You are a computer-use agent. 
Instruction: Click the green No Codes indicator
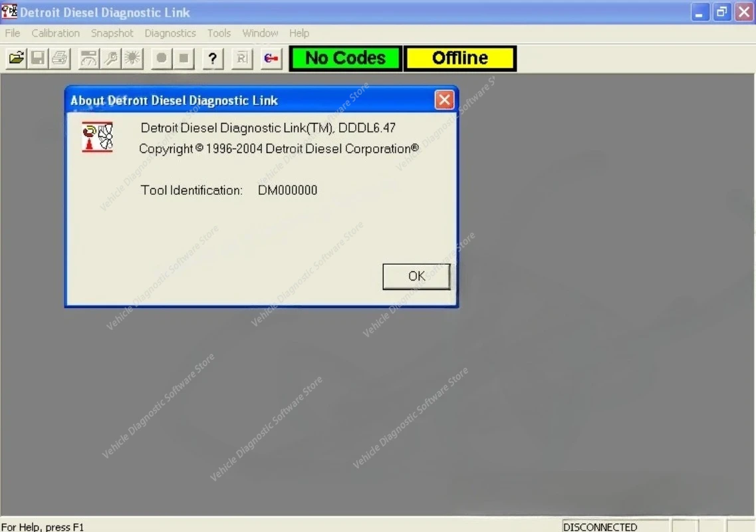click(345, 59)
